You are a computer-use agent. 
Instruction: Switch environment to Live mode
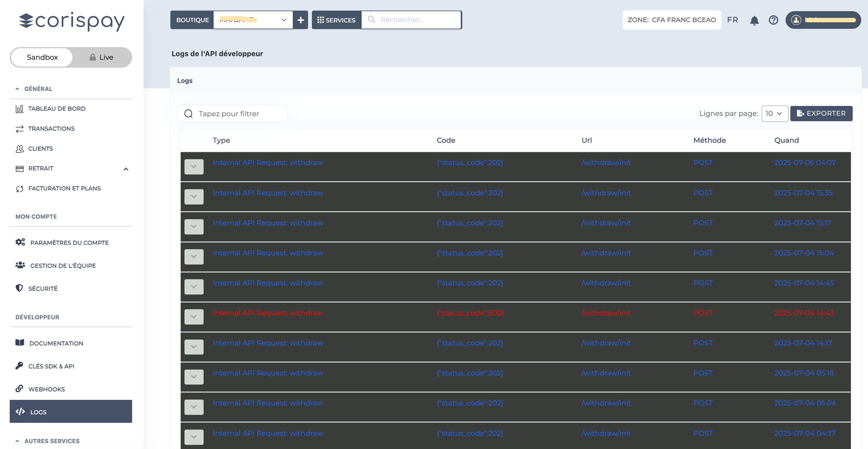click(102, 57)
